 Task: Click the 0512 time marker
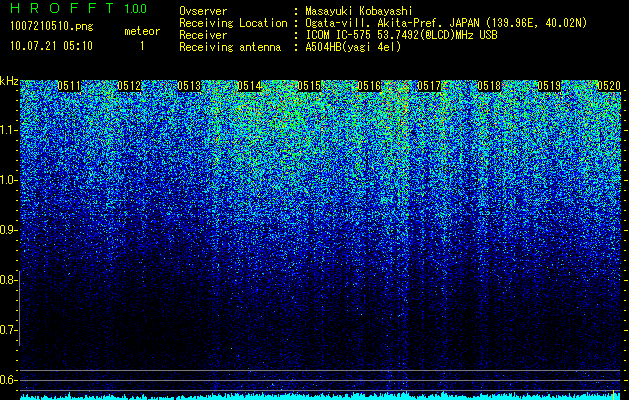tap(129, 86)
